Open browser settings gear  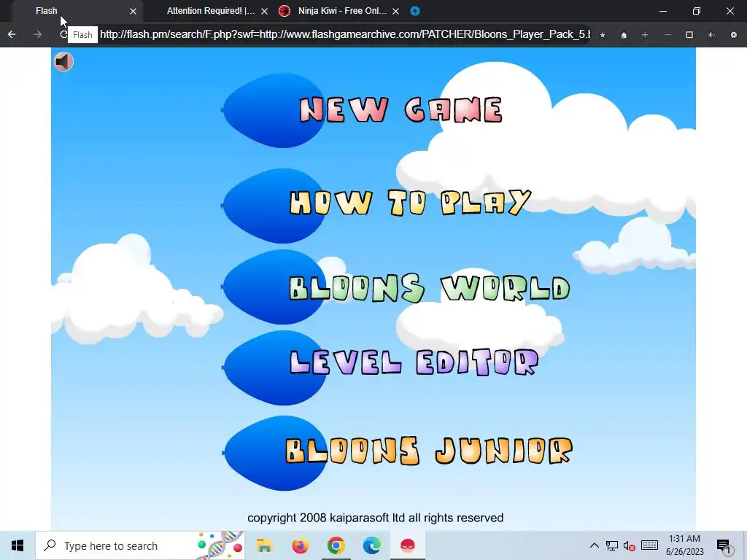[x=734, y=35]
